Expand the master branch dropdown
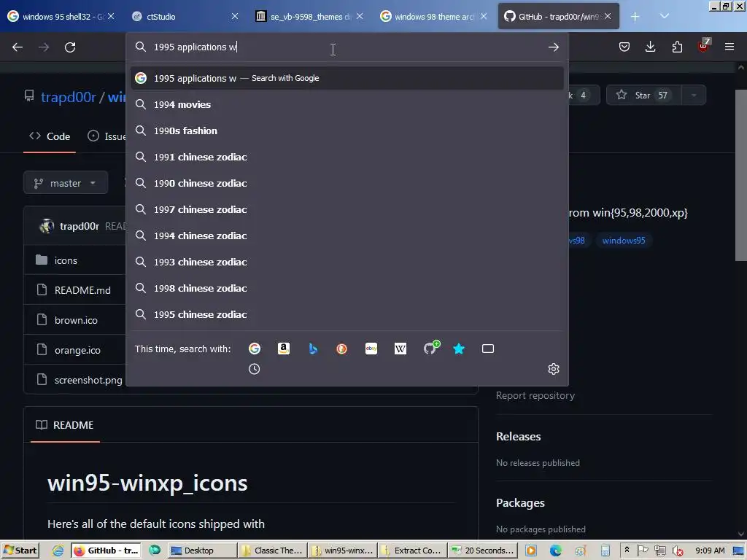This screenshot has width=747, height=560. (66, 183)
